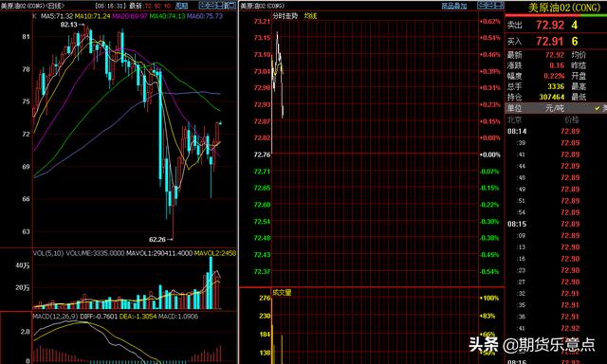Viewport: 607px width, 364px height.
Task: Open the 周期 period selector in the K-line header
Action: (x=181, y=6)
